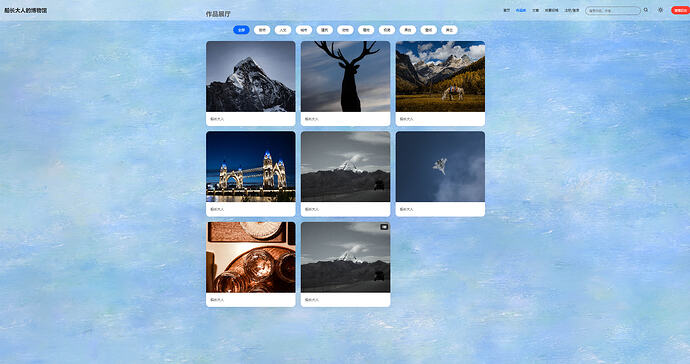Open the highlighted 作品展 navigation link
This screenshot has width=690, height=364.
click(521, 10)
